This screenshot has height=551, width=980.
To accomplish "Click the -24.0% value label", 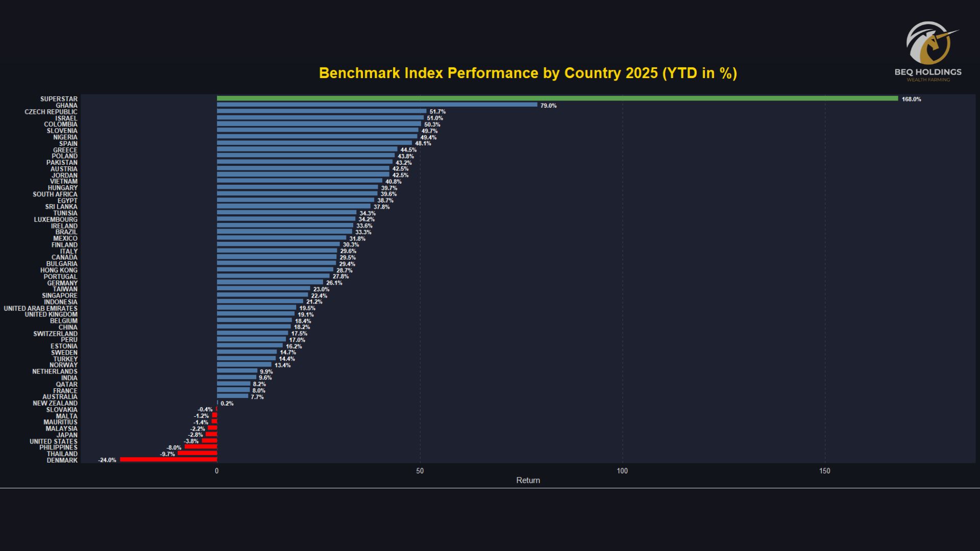I will coord(107,460).
